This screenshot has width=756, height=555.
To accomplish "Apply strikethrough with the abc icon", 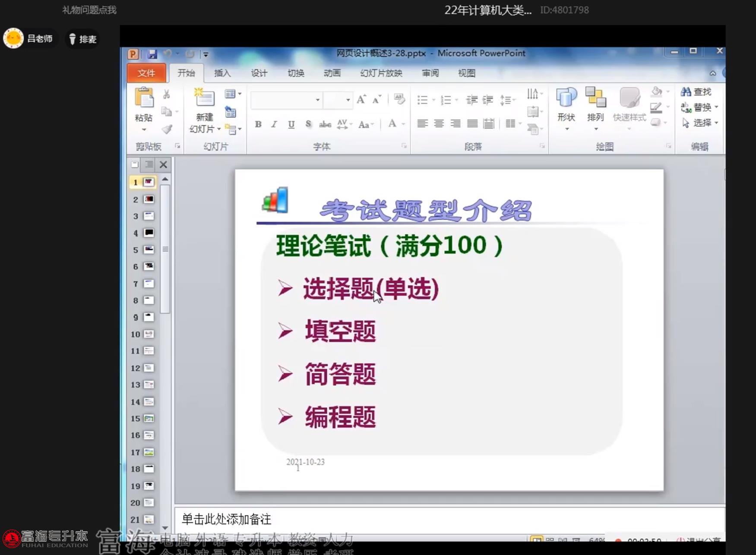I will click(325, 124).
